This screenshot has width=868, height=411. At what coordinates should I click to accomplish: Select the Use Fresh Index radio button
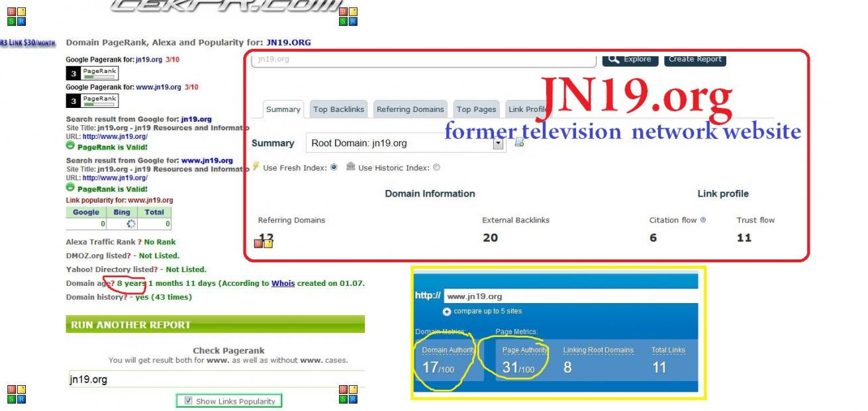(x=334, y=167)
